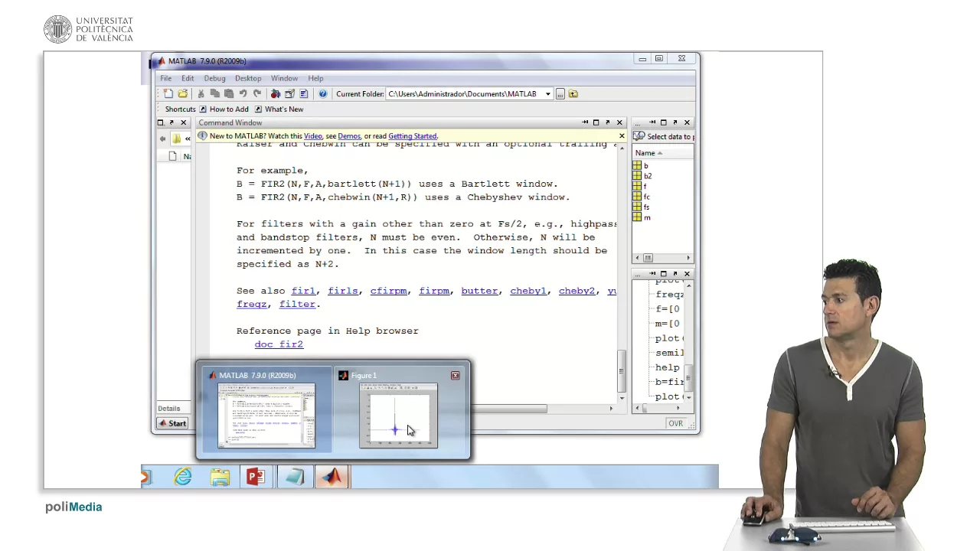Click back arrow in Current Folder panel
Screen dimensions: 980x551
coord(162,139)
